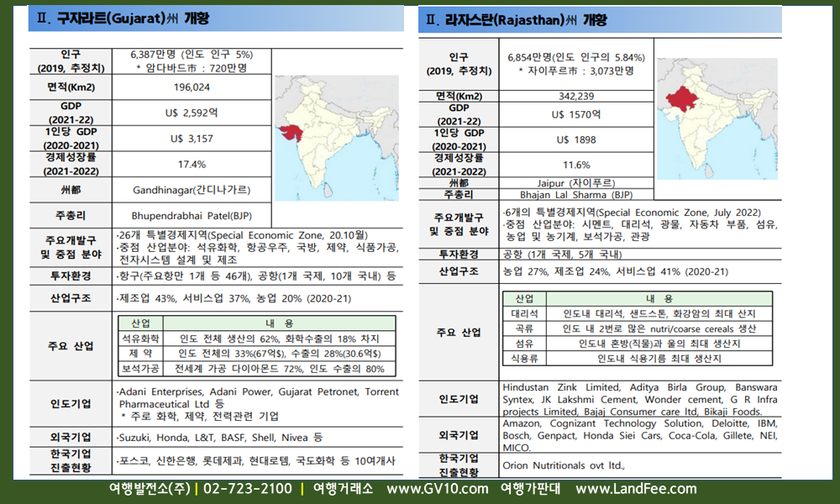840x504 pixels.
Task: Select Gujarat population '6,387만명 (인도 인구 5%)'
Action: [x=192, y=55]
